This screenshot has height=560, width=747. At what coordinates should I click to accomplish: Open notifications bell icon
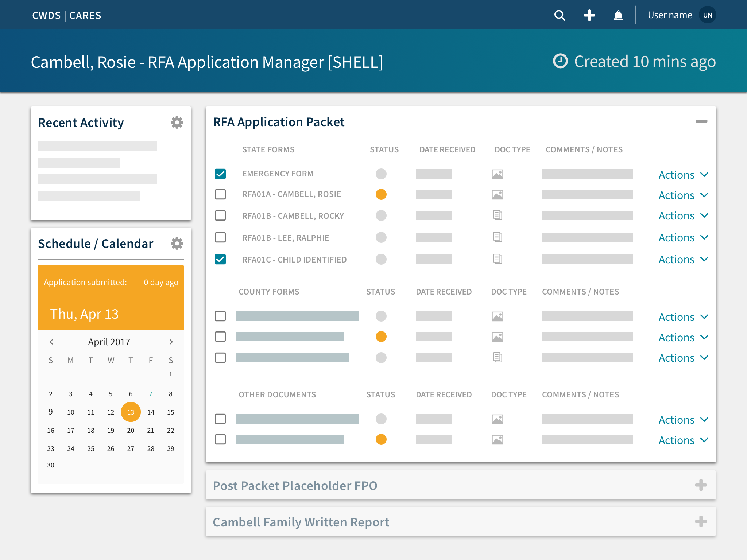click(618, 15)
